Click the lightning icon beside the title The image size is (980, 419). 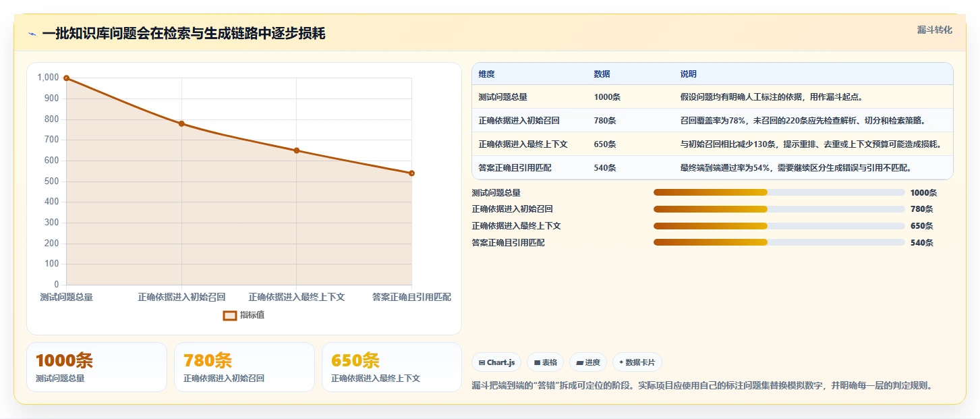pyautogui.click(x=32, y=34)
